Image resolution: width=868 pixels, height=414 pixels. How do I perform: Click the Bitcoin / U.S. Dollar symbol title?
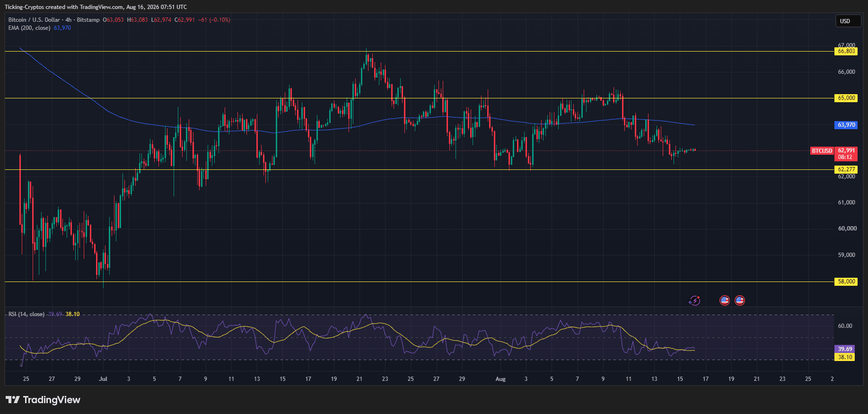point(34,20)
